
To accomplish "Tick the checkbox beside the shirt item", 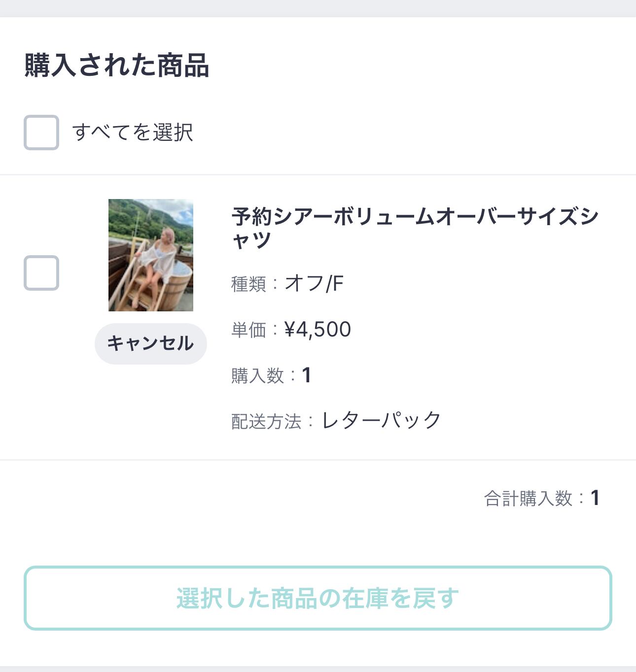I will coord(41,273).
